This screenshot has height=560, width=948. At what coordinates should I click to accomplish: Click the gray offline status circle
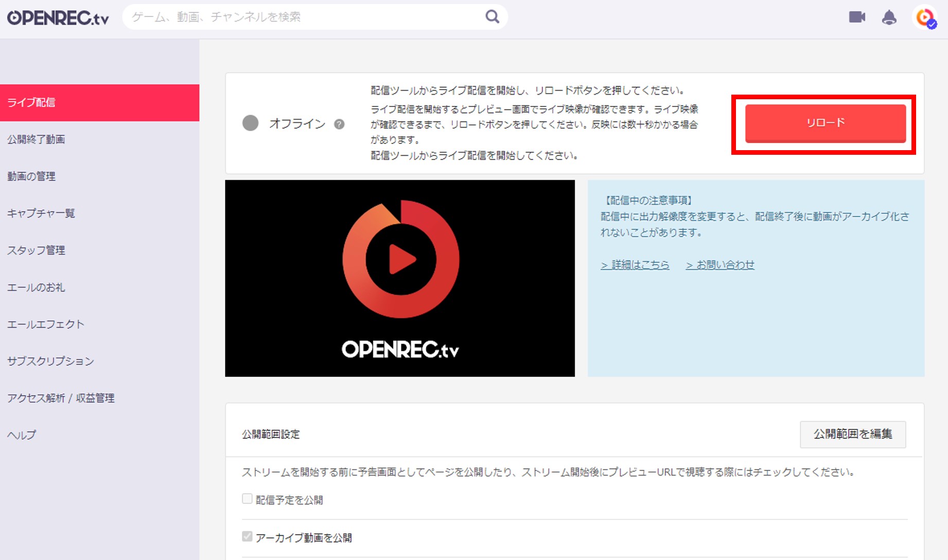[x=251, y=123]
